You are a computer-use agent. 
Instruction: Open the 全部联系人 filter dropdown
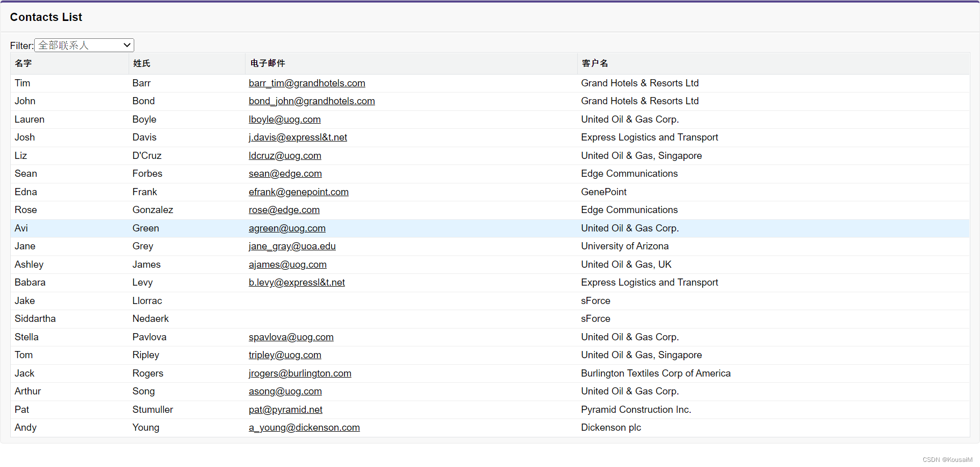click(83, 45)
